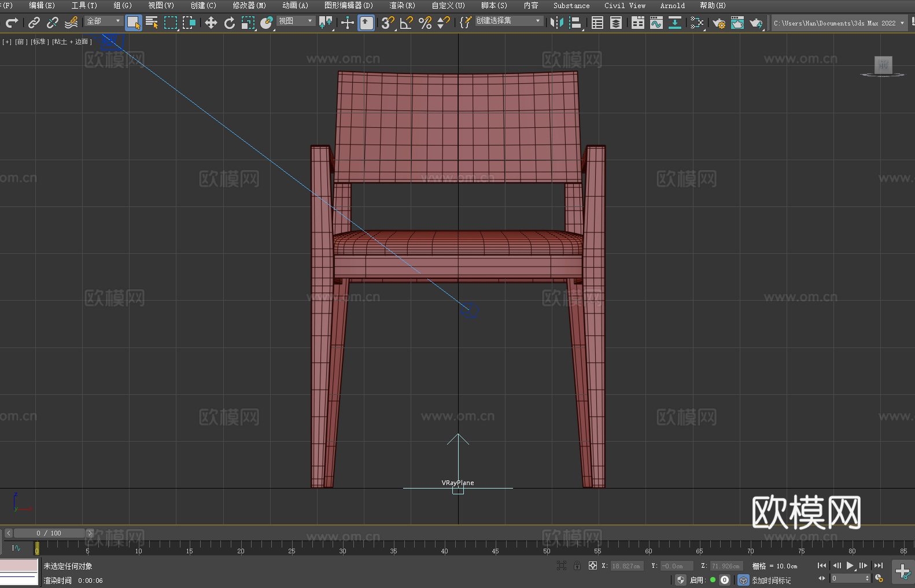The image size is (915, 588).
Task: Click the [+] viewport general menu label
Action: pos(7,42)
